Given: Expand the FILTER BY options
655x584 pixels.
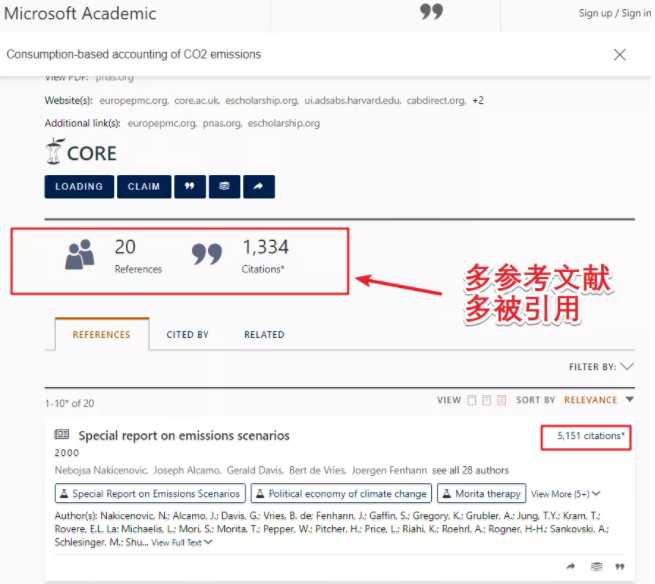Looking at the screenshot, I should coord(601,367).
